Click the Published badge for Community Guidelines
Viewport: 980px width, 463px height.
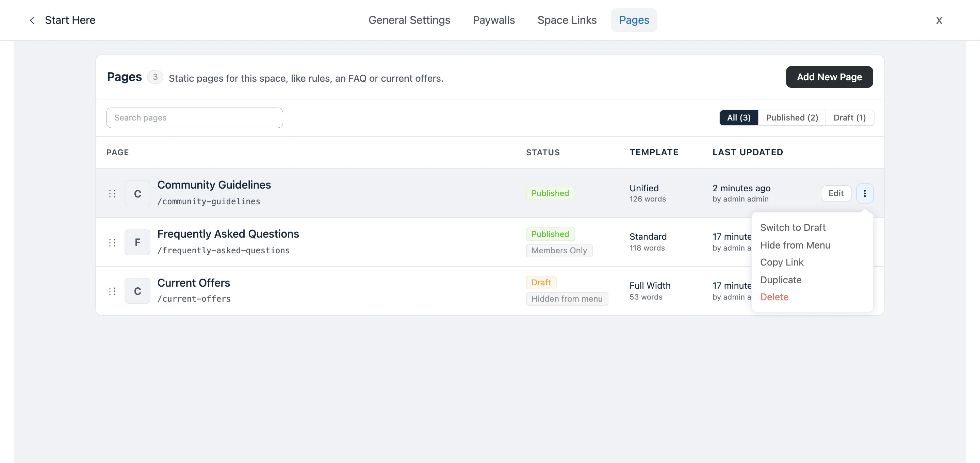point(550,193)
